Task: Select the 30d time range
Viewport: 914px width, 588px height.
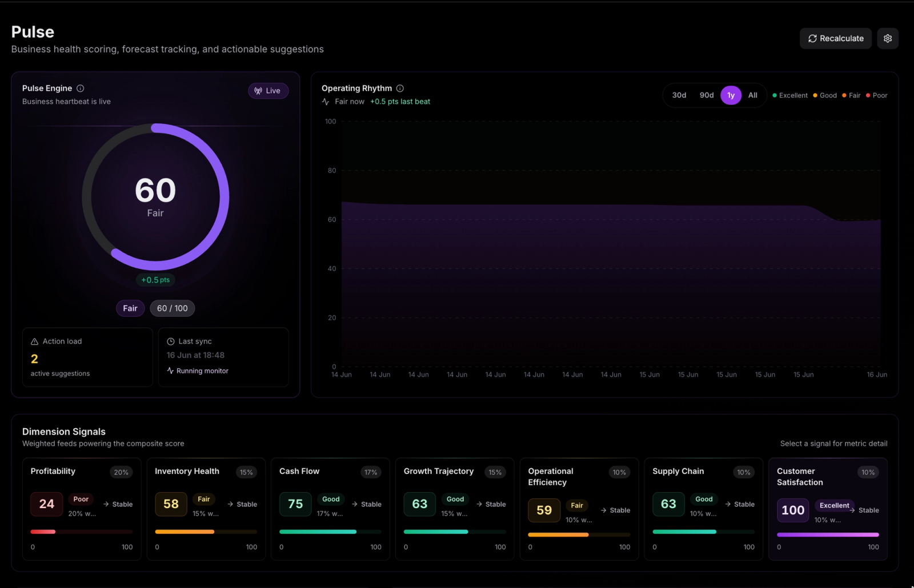Action: point(679,95)
